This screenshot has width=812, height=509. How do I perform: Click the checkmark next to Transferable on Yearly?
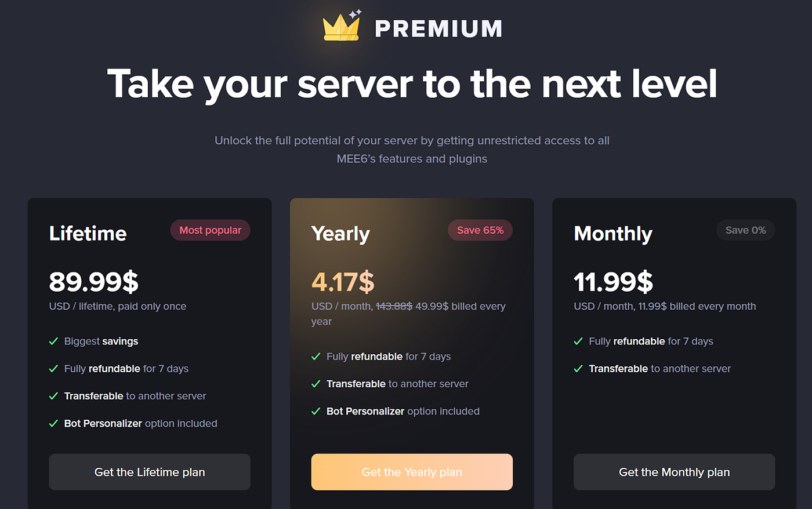coord(316,383)
